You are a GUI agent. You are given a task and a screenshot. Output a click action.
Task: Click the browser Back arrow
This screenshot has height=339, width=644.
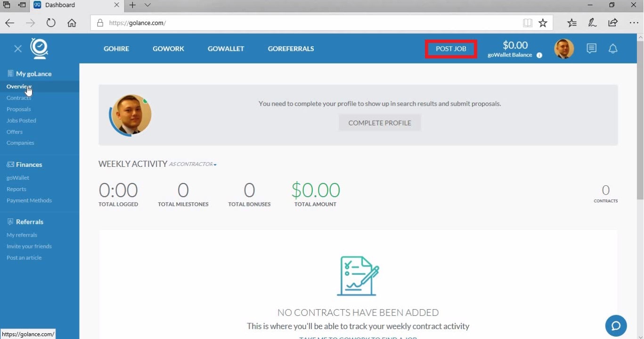(10, 23)
